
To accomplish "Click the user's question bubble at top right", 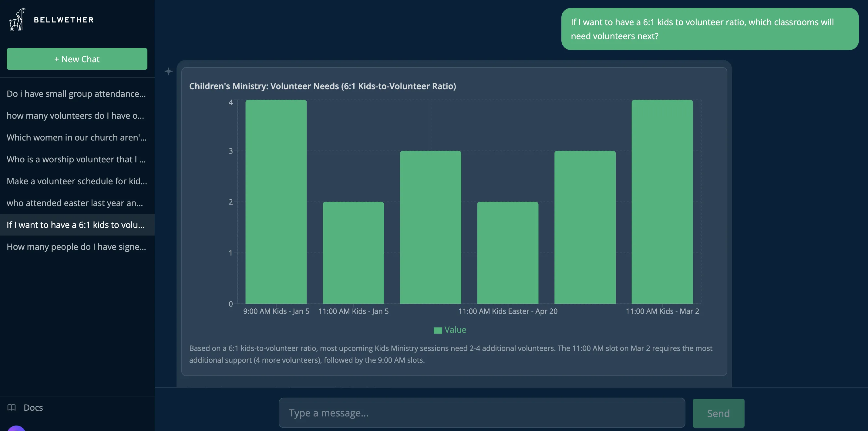I will 709,29.
